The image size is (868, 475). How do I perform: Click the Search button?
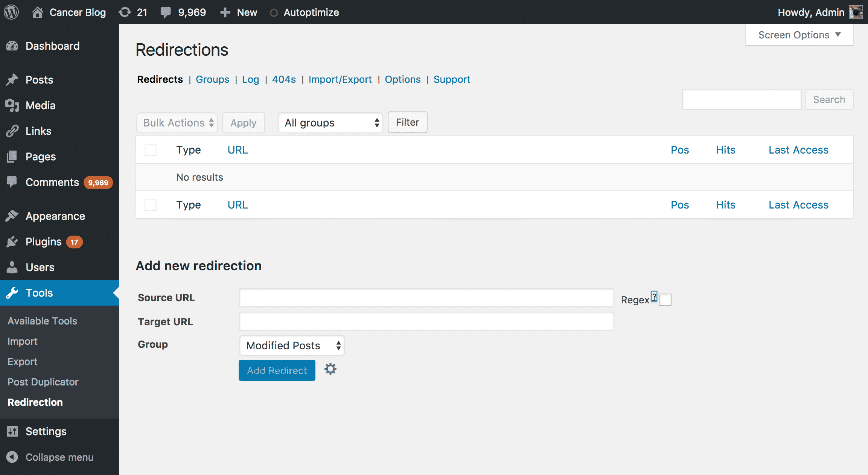(829, 99)
